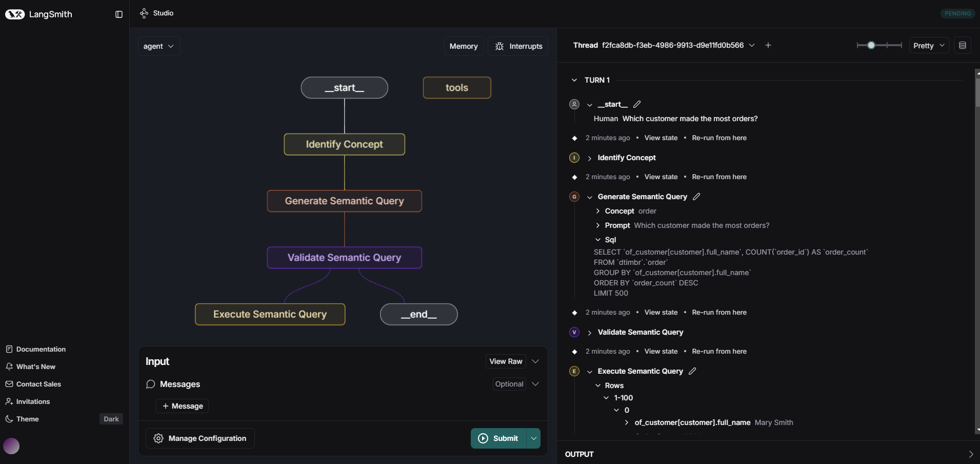Edit the __start__ node with pencil icon
The image size is (980, 464).
click(637, 104)
